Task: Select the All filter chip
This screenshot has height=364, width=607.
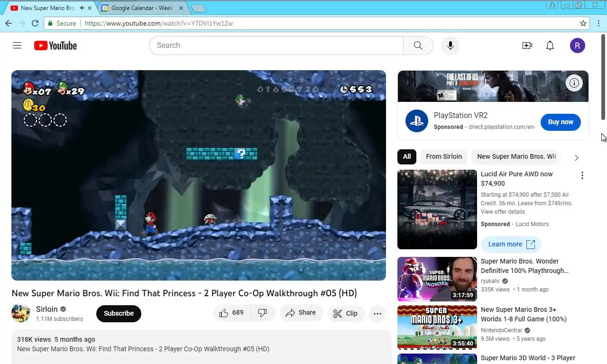Action: click(x=407, y=156)
